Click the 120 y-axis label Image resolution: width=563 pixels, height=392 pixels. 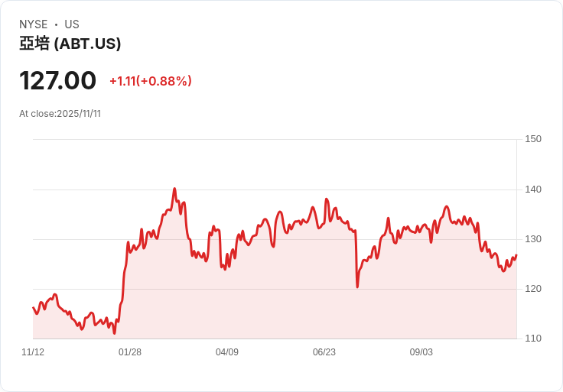(533, 288)
